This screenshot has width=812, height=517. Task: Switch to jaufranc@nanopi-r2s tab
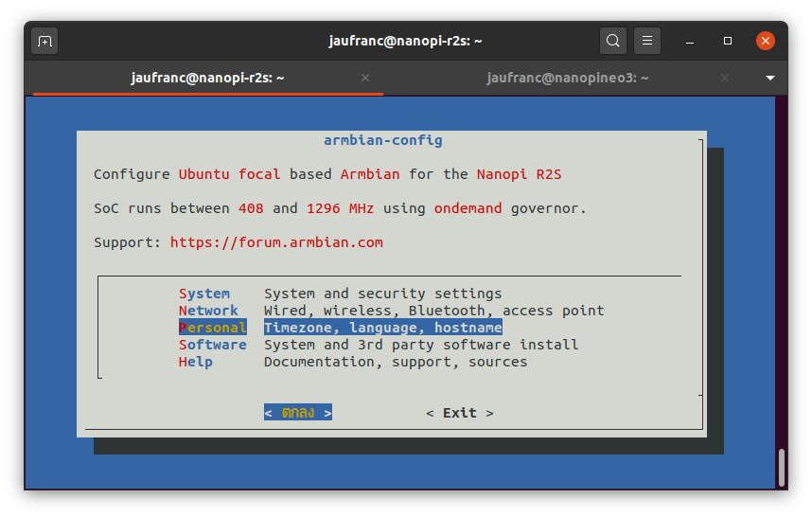tap(207, 78)
